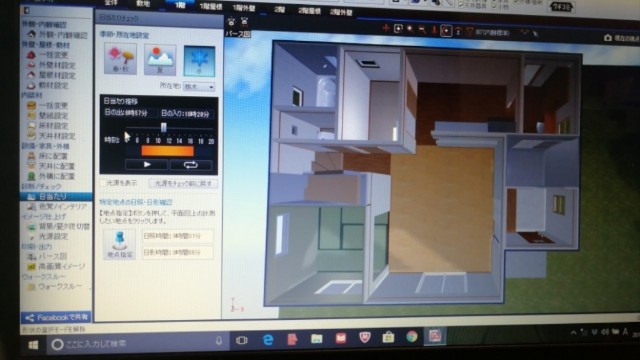Viewport: 640px width, 360px height.
Task: Select 天井に配置 in the sidebar
Action: (x=51, y=166)
